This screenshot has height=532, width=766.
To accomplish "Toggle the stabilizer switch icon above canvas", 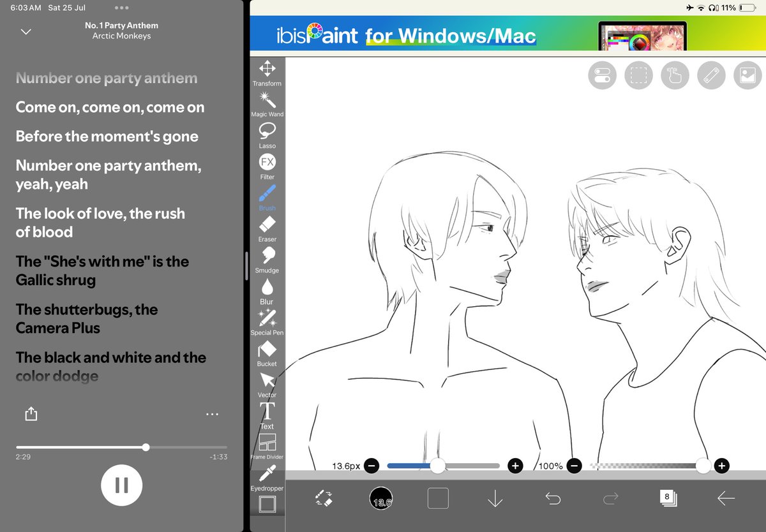I will (x=602, y=75).
